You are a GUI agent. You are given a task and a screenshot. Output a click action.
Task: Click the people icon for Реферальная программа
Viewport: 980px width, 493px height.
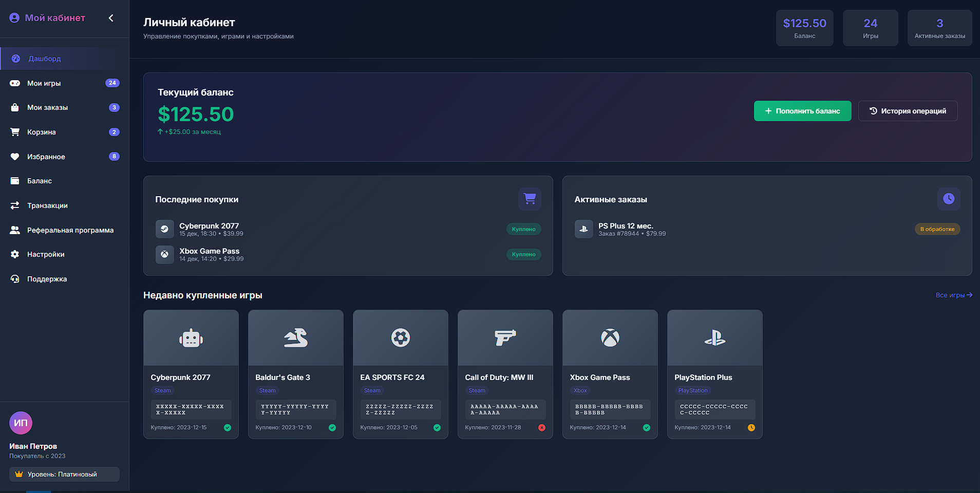click(x=15, y=230)
